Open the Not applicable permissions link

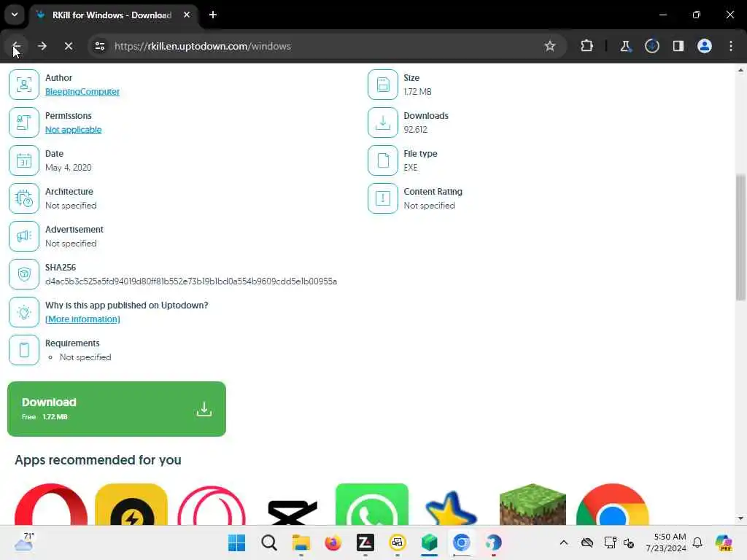point(74,130)
